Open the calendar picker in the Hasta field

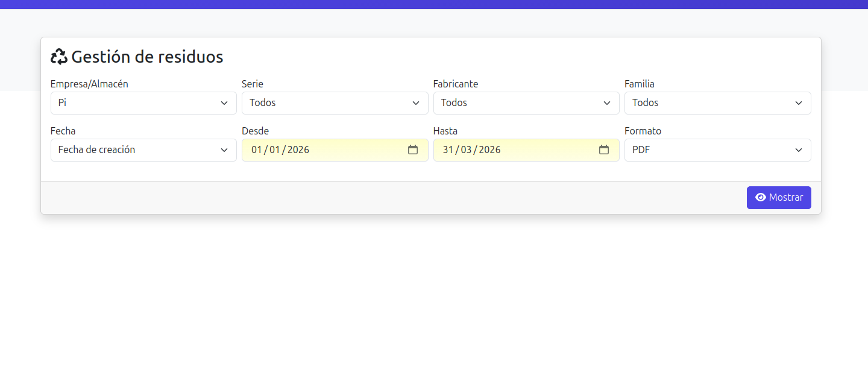point(604,150)
